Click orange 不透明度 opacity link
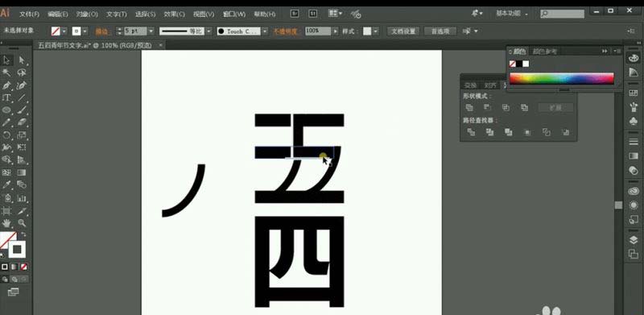This screenshot has width=644, height=315. 286,31
